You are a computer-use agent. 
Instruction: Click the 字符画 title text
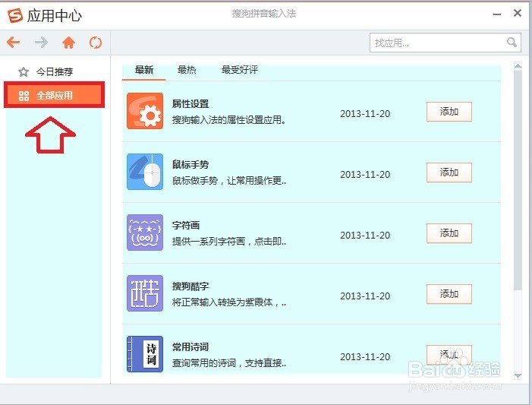[x=186, y=225]
